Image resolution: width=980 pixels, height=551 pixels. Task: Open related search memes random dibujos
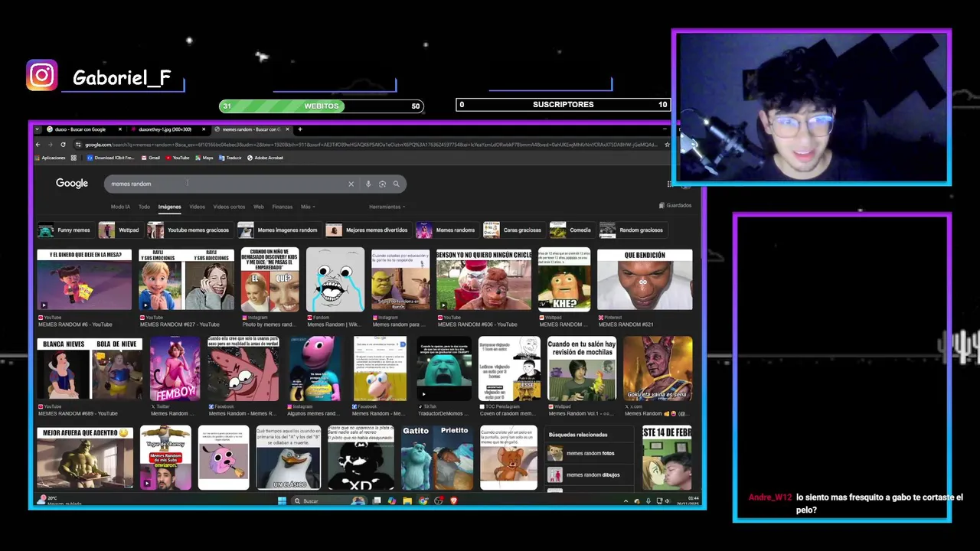(590, 474)
